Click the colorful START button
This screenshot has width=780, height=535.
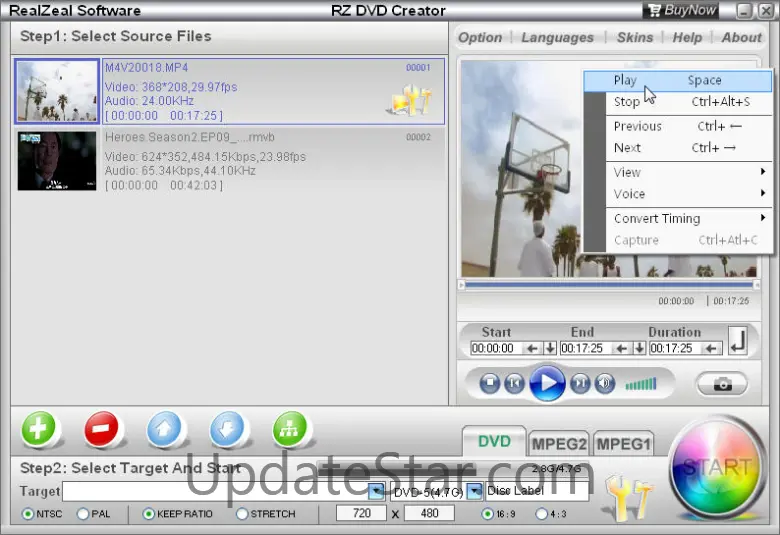[x=717, y=467]
